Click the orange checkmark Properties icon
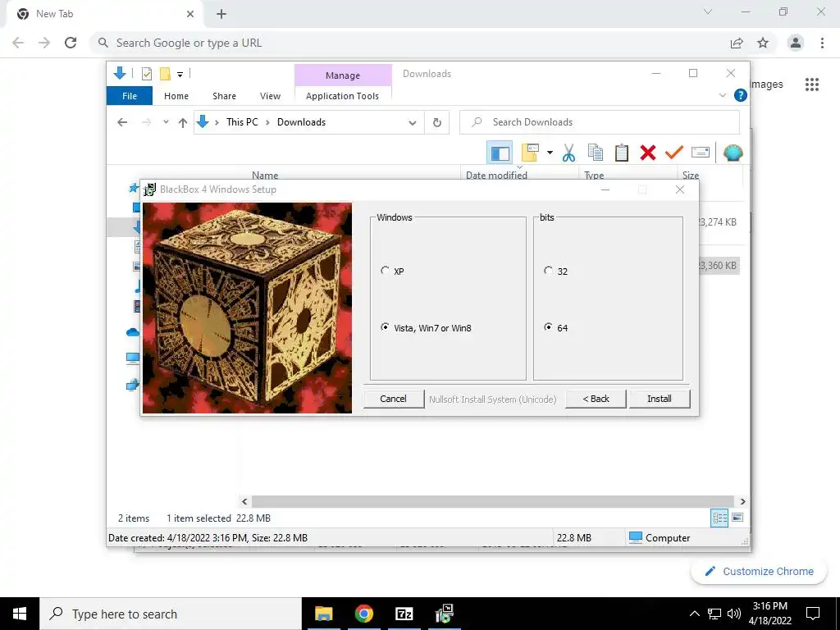The width and height of the screenshot is (840, 630). coord(674,153)
